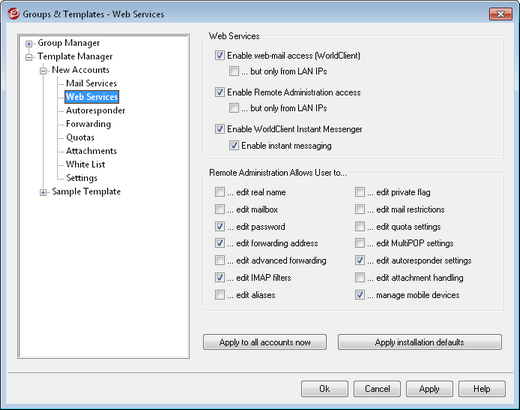520x410 pixels.
Task: Select the Quotas tree item
Action: pos(80,137)
